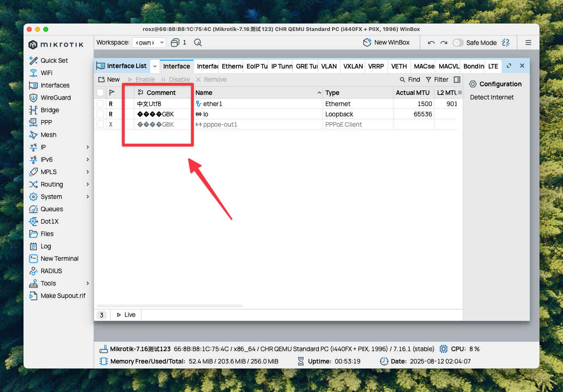Expand the Tools submenu
Viewport: 563px width, 392px height.
87,283
